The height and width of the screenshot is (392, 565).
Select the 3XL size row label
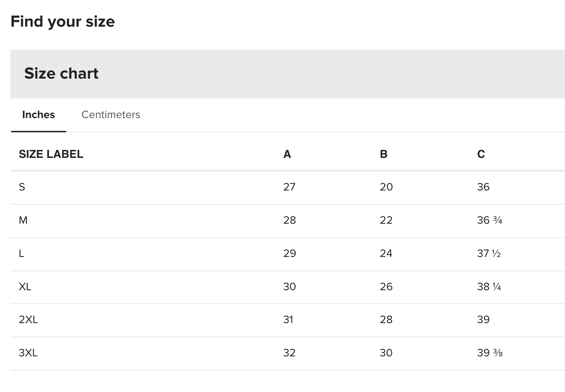[x=28, y=353]
